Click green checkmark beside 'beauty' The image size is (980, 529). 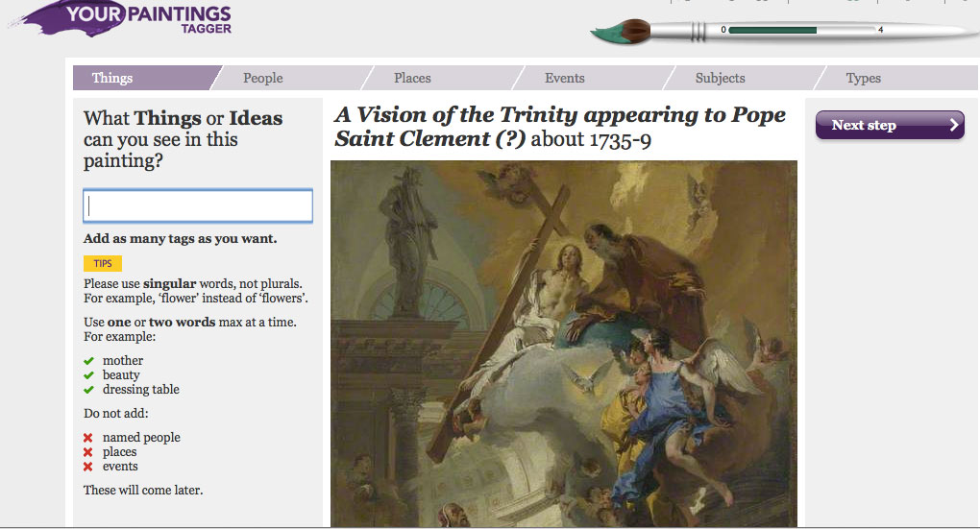(88, 375)
